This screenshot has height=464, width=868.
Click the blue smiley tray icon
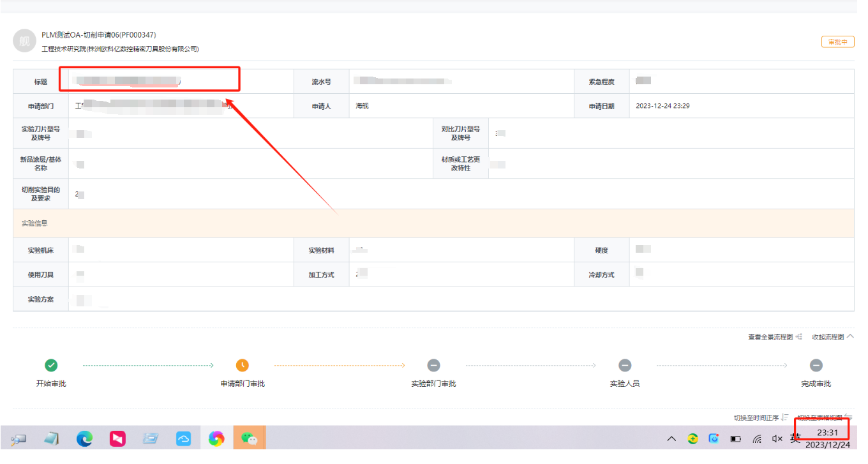pyautogui.click(x=714, y=438)
